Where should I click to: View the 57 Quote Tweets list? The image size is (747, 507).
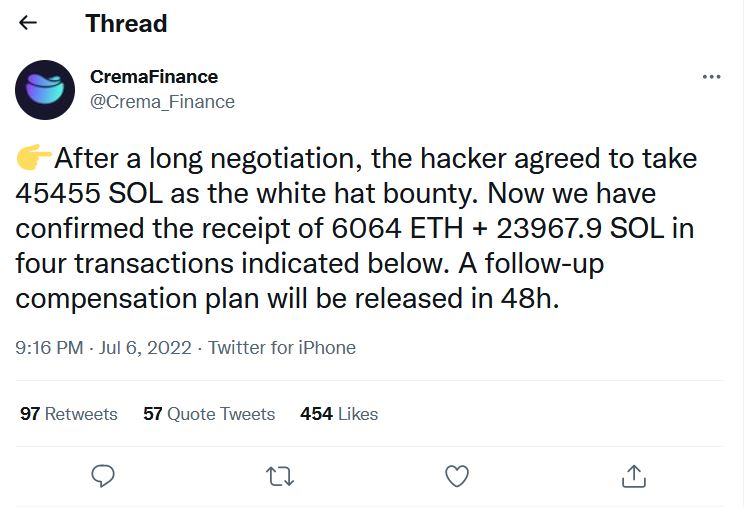pyautogui.click(x=209, y=414)
